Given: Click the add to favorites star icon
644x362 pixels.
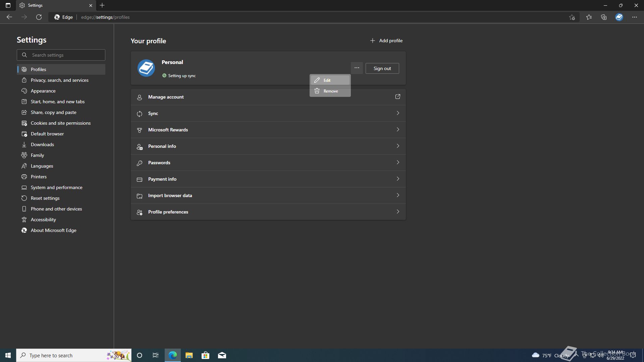Looking at the screenshot, I should coord(572,17).
